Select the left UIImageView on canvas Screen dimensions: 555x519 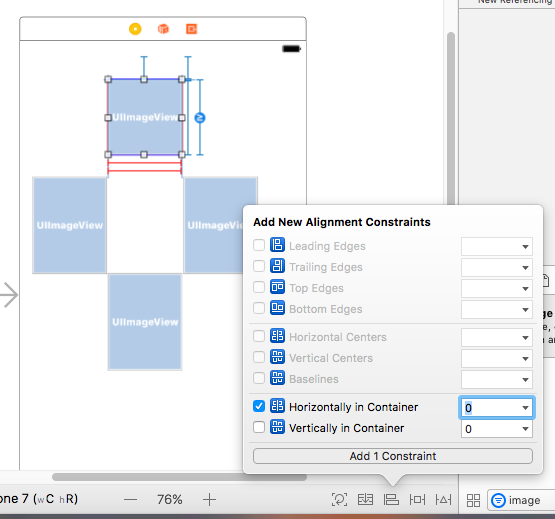tap(69, 225)
